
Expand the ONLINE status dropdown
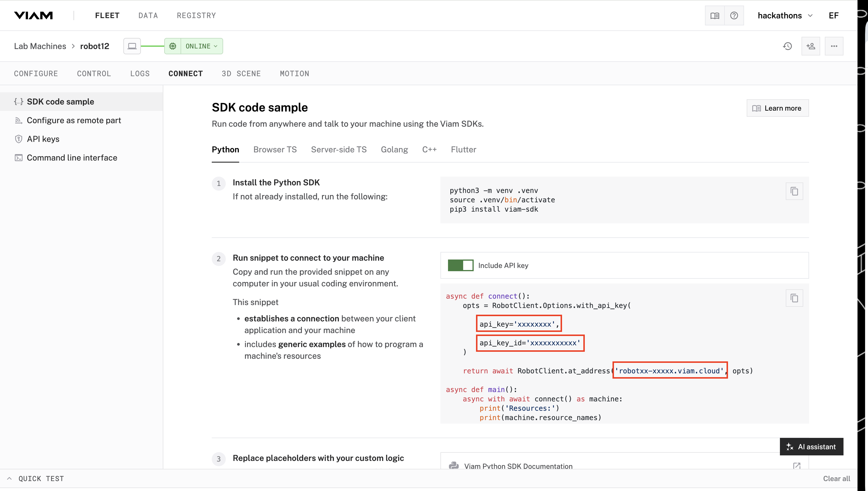(202, 46)
